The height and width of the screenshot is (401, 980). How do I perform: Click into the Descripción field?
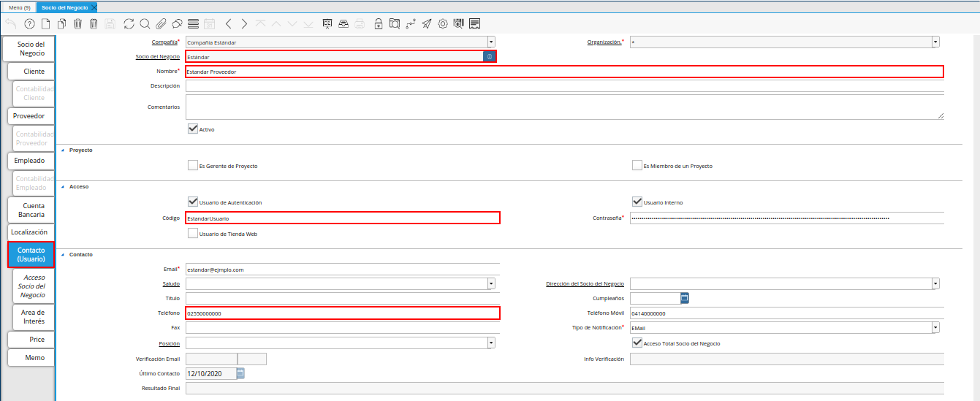564,85
